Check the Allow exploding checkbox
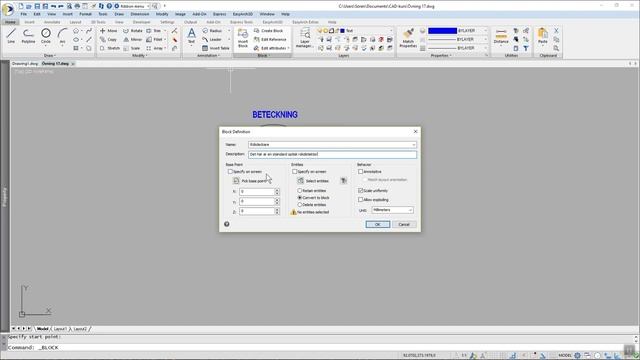Image resolution: width=640 pixels, height=360 pixels. [x=360, y=200]
